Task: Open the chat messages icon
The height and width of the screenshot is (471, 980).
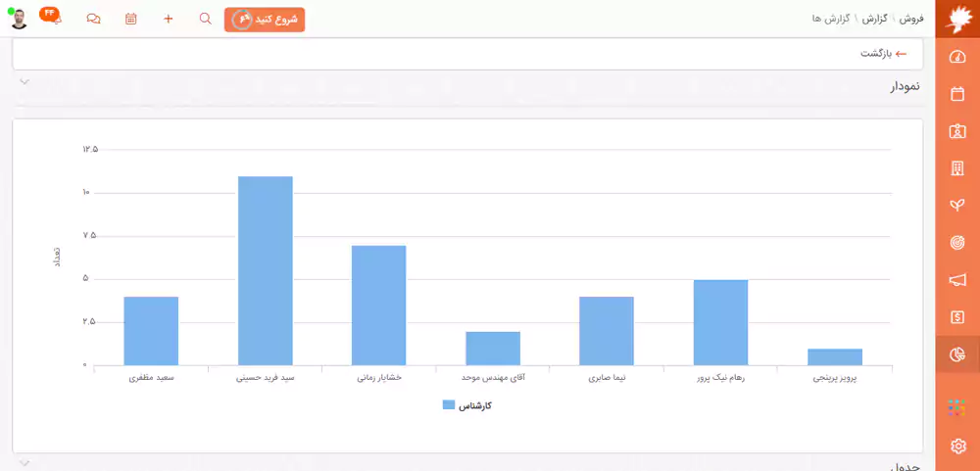Action: pos(93,19)
